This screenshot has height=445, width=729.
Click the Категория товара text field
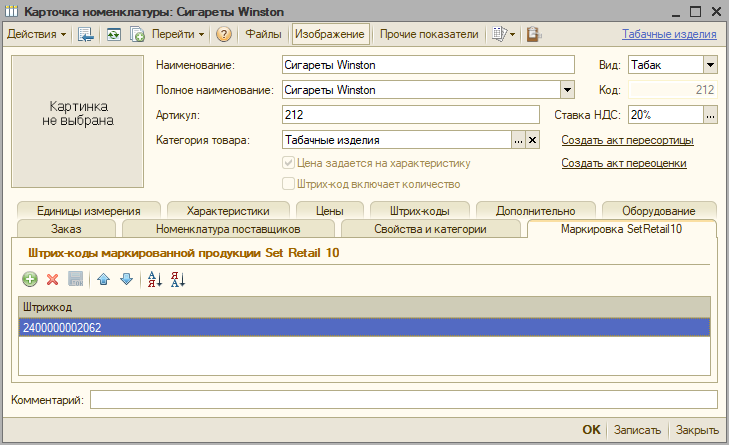[397, 140]
